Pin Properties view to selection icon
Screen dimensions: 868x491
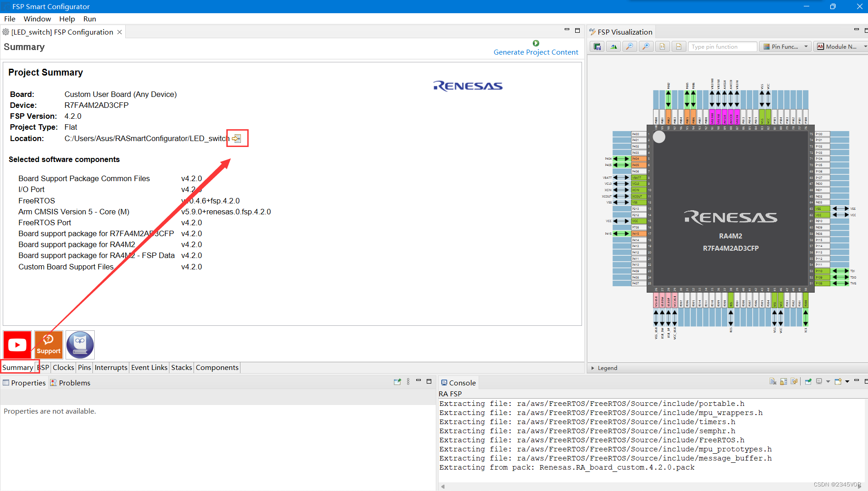click(397, 382)
